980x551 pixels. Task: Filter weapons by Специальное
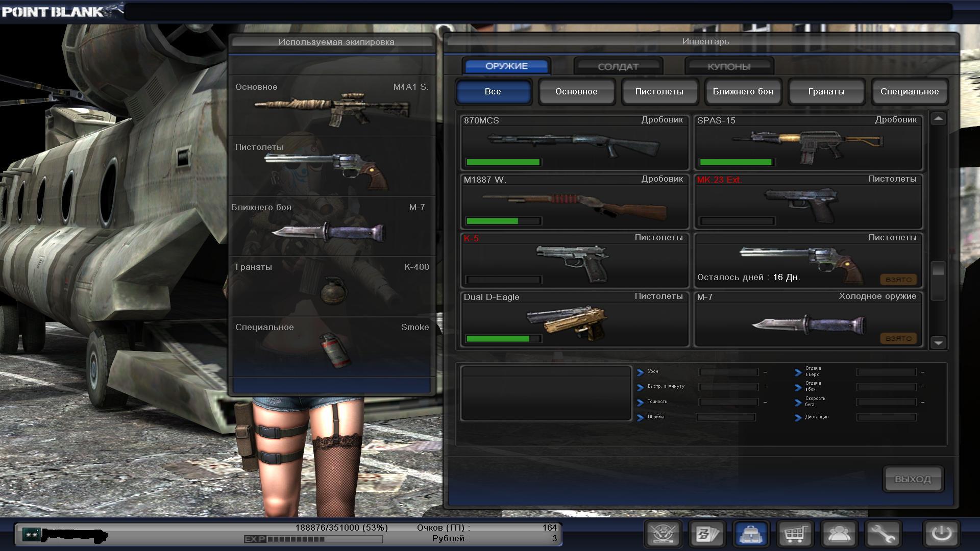click(x=909, y=92)
